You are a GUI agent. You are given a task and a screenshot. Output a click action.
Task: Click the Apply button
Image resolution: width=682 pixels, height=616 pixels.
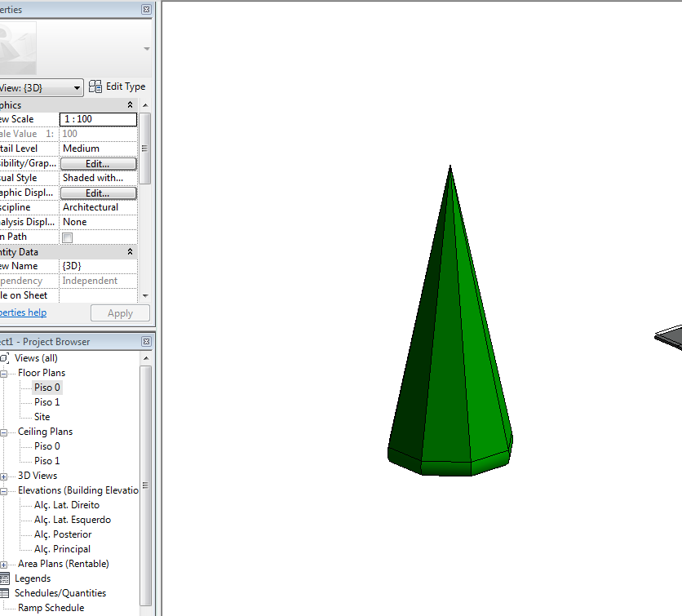coord(120,313)
